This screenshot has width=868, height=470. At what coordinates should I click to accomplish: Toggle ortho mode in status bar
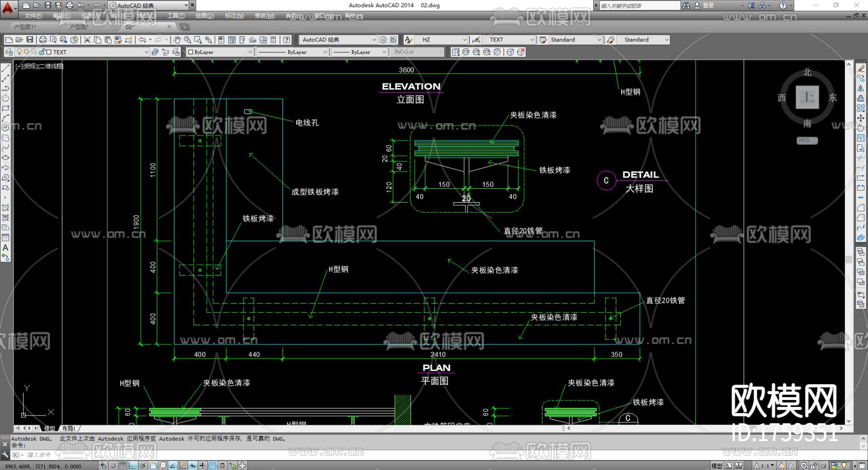click(x=133, y=466)
